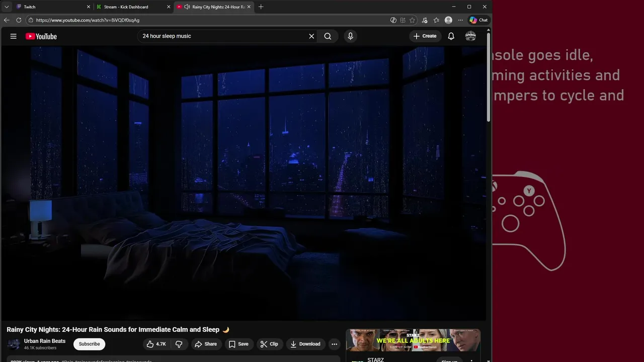Expand the tab actions dropdown chevron

pyautogui.click(x=7, y=7)
